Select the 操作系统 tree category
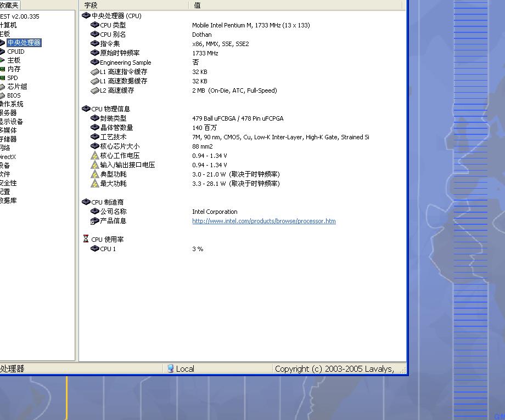Image resolution: width=505 pixels, height=420 pixels. (12, 104)
